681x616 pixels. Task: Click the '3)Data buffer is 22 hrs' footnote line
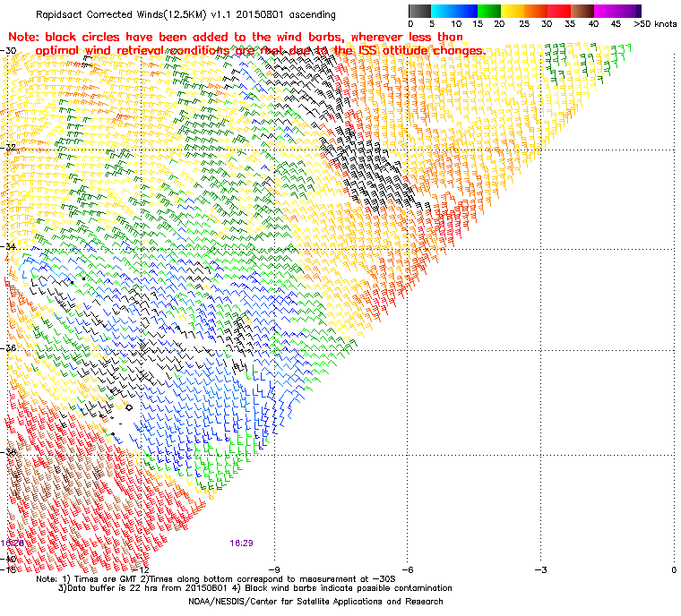255,588
